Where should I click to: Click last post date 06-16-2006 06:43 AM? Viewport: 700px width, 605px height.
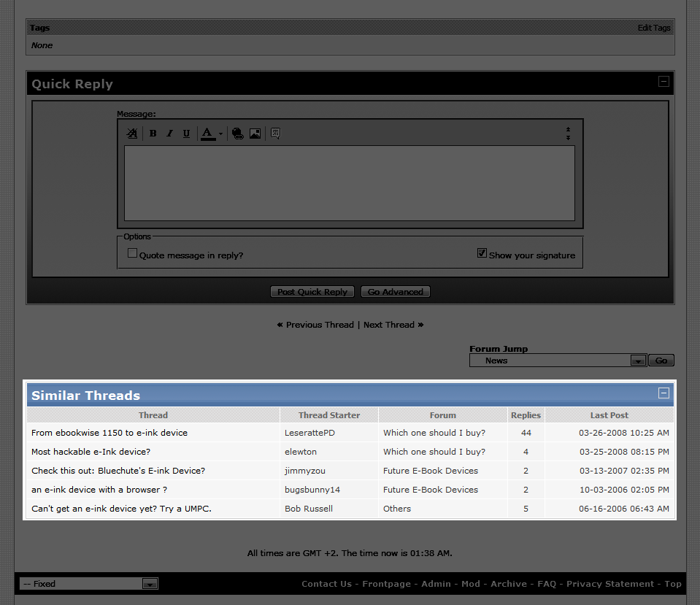click(x=623, y=509)
